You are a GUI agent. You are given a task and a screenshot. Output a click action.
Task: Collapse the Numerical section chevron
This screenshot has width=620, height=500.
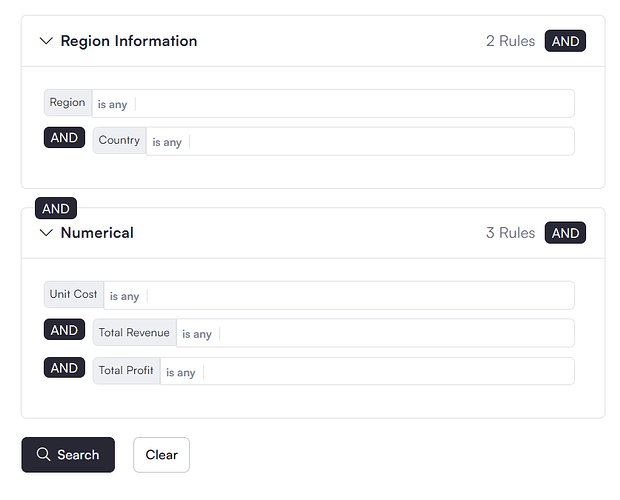coord(45,233)
